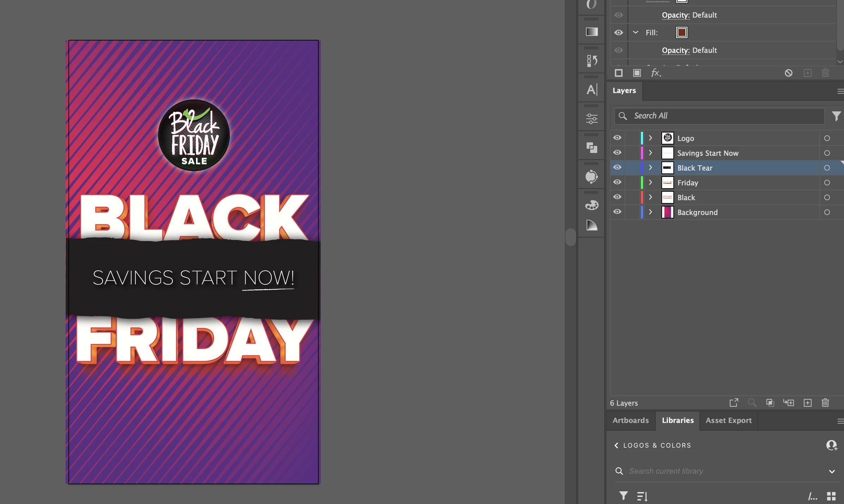The image size is (844, 504).
Task: Go back from Logos & Colors library
Action: point(616,445)
